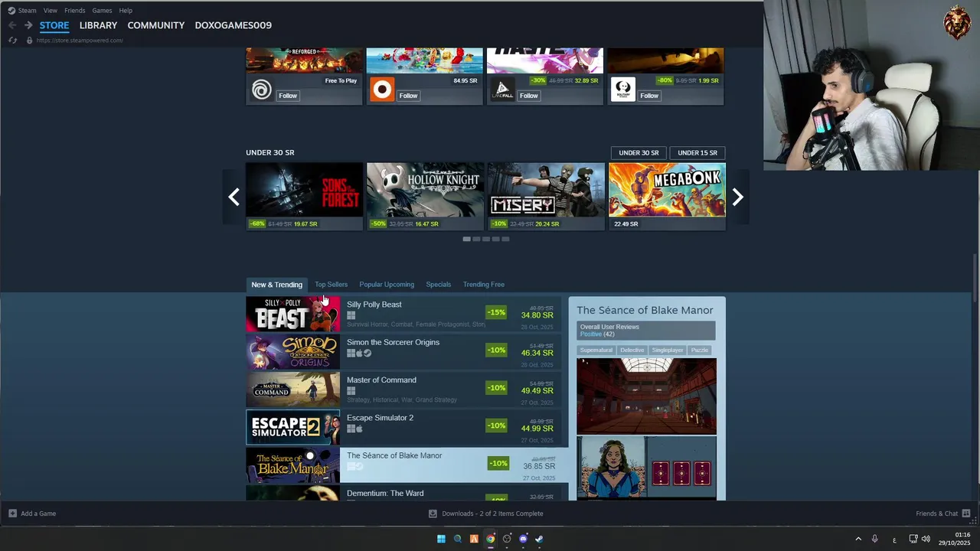Select first carousel page dot
The image size is (980, 551).
tap(466, 239)
